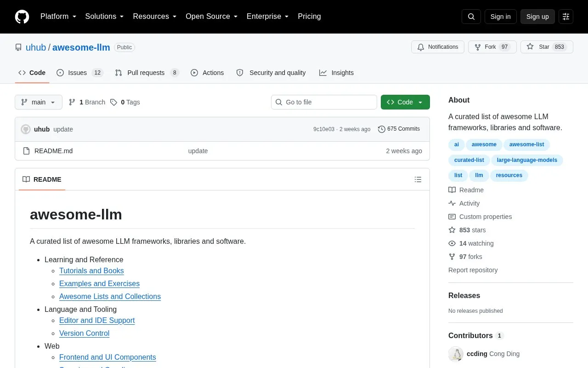The image size is (588, 368).
Task: Click the Go to file field
Action: 324,102
